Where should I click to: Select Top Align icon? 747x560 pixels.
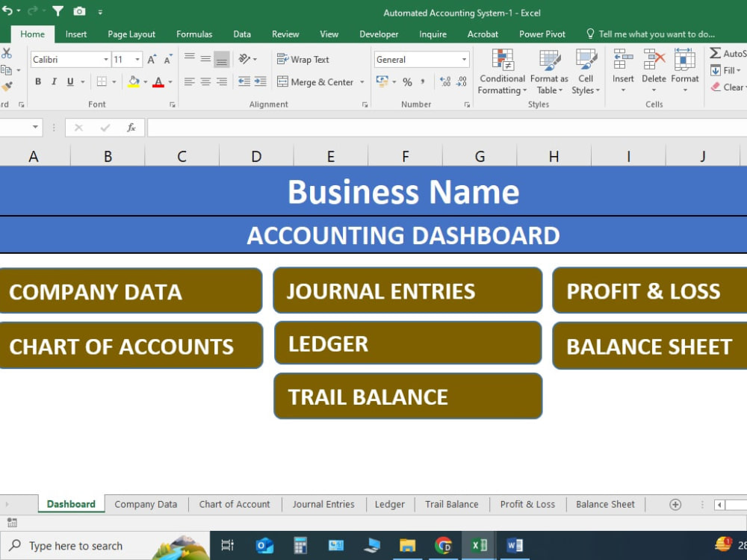pyautogui.click(x=190, y=58)
